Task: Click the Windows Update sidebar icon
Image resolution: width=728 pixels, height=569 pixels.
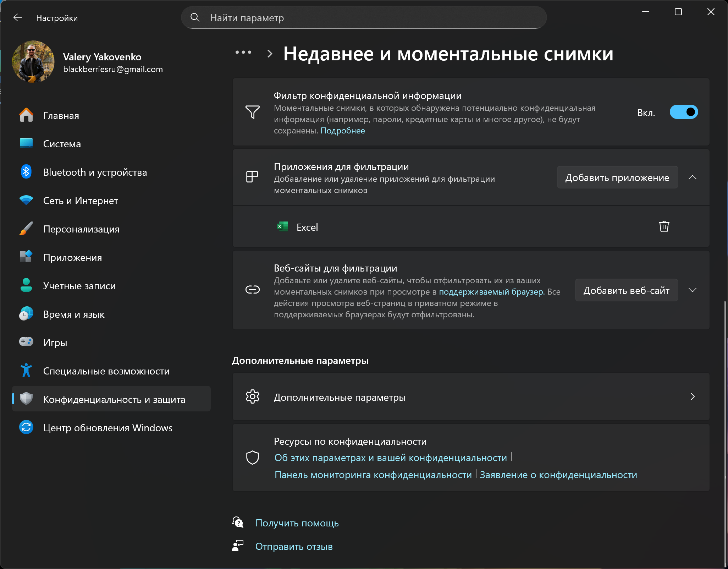Action: click(26, 428)
